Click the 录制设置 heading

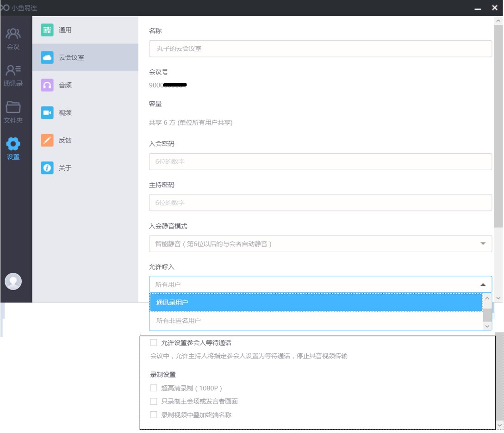(x=163, y=375)
